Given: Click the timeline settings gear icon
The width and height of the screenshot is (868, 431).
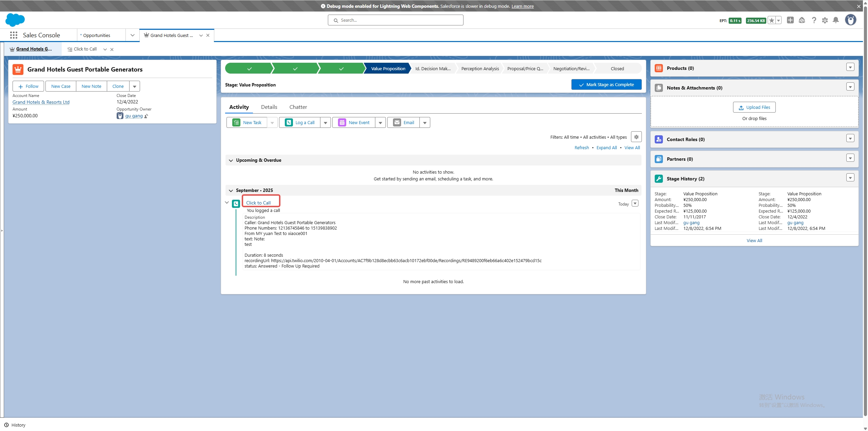Looking at the screenshot, I should [636, 137].
